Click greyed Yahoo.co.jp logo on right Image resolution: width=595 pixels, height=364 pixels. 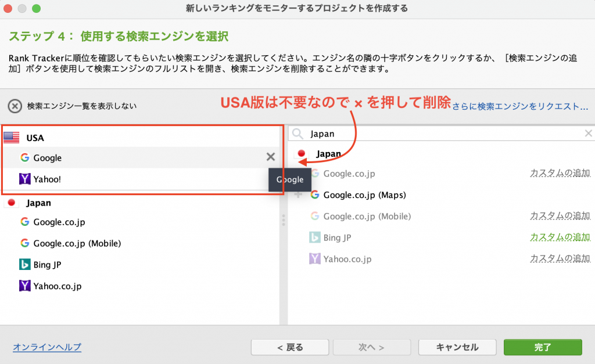click(x=314, y=258)
